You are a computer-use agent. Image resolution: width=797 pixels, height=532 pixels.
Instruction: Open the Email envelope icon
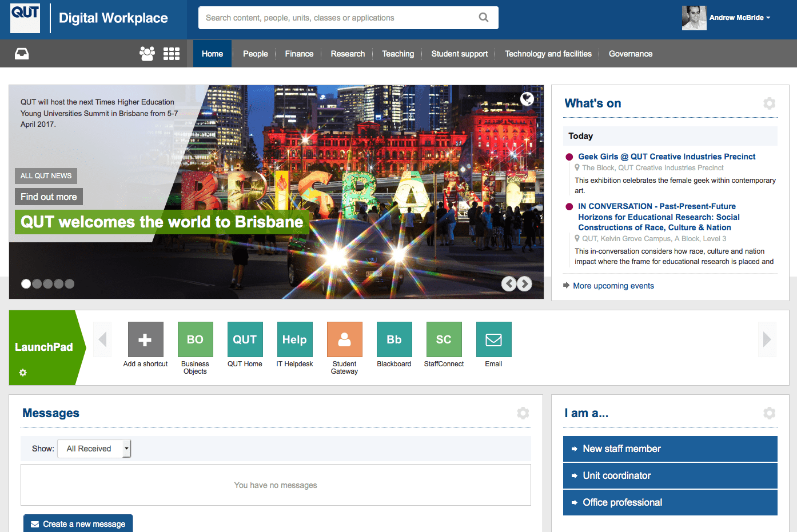493,339
